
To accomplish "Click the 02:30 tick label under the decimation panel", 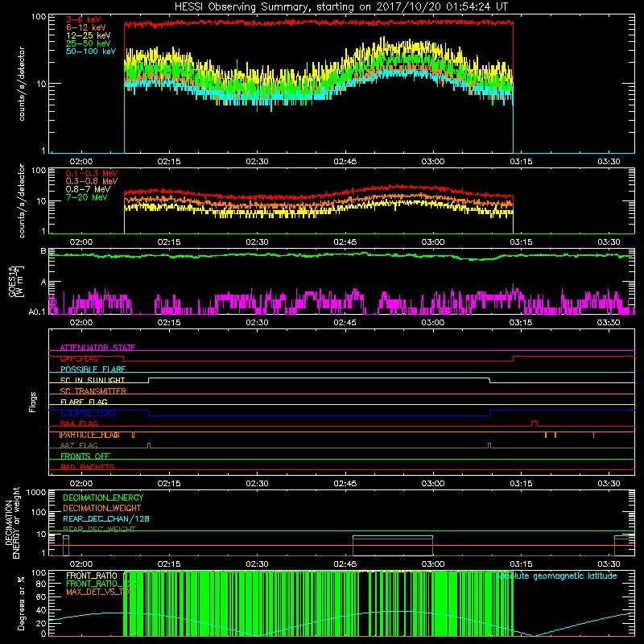I will pos(257,564).
